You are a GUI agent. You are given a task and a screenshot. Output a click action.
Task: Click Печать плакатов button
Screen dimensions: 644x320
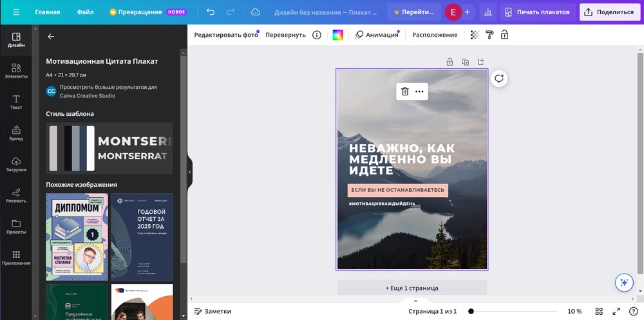pos(538,12)
